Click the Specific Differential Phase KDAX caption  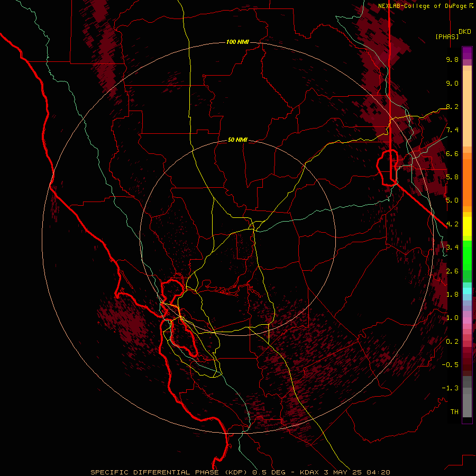[240, 472]
